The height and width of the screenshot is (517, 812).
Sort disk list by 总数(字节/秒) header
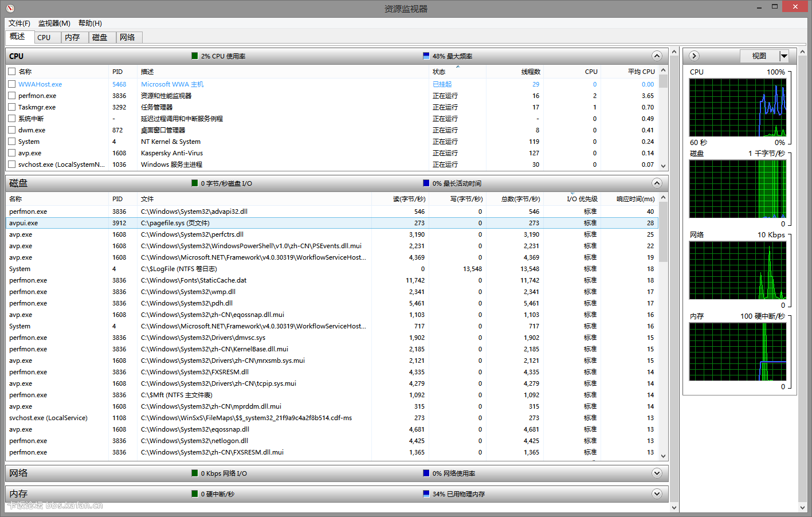515,199
